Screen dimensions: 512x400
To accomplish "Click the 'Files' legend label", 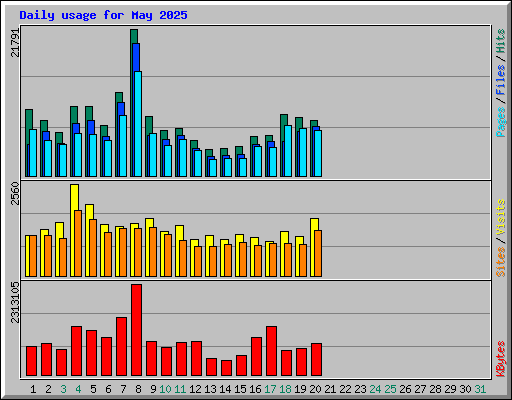I will coord(501,79).
